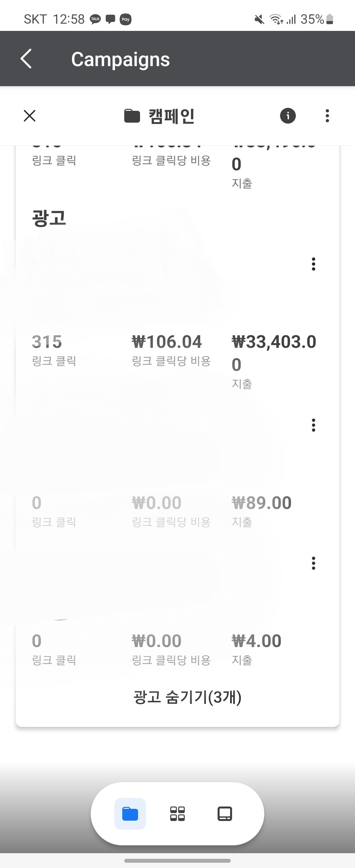This screenshot has height=868, width=355.
Task: Tap the KakaoTalk notification icon in the status bar
Action: click(95, 19)
